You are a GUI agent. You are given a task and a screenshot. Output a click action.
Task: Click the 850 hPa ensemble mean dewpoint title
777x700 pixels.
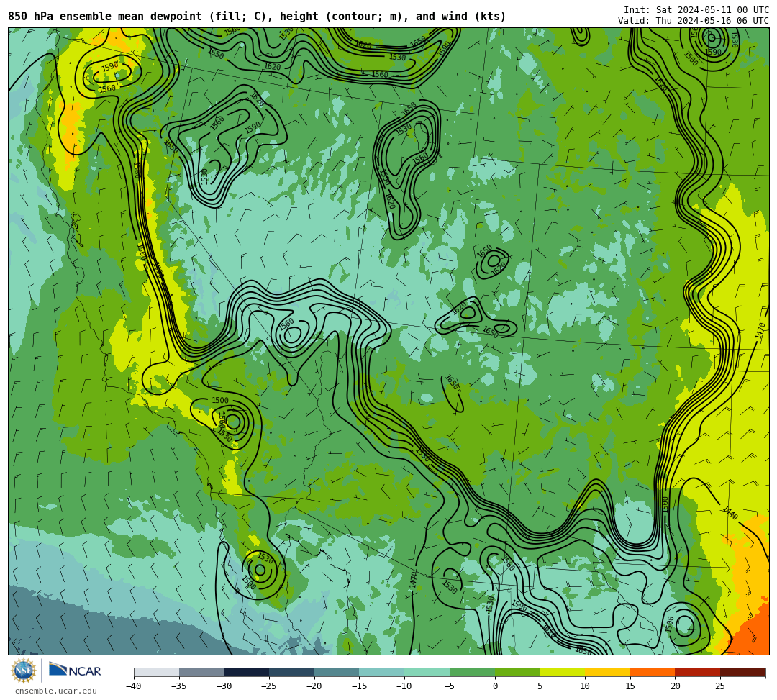[257, 17]
